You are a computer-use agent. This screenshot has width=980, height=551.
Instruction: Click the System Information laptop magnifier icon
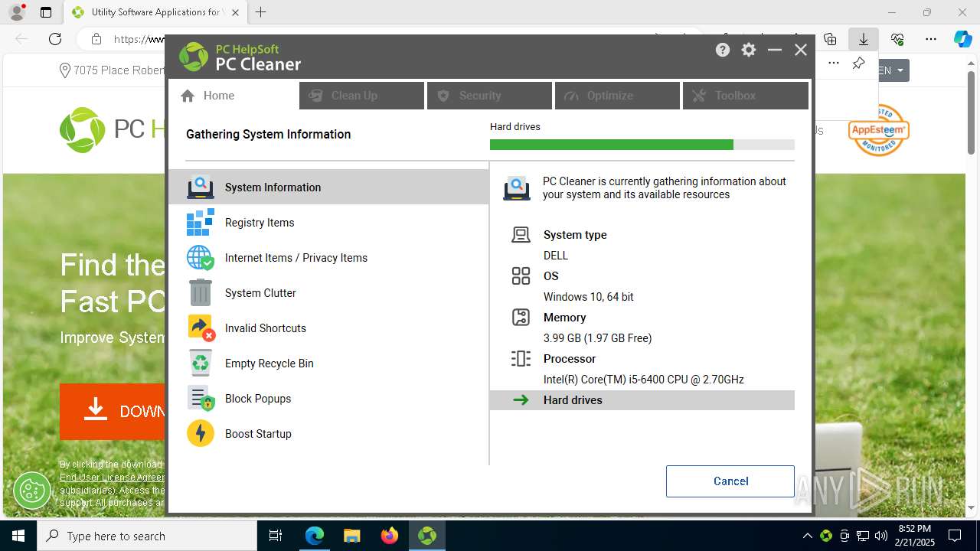coord(201,187)
